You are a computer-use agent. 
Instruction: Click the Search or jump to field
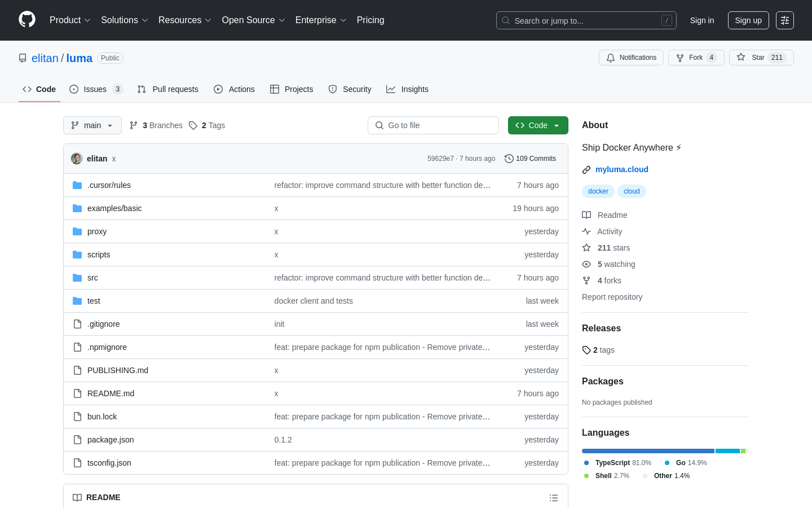tap(586, 20)
